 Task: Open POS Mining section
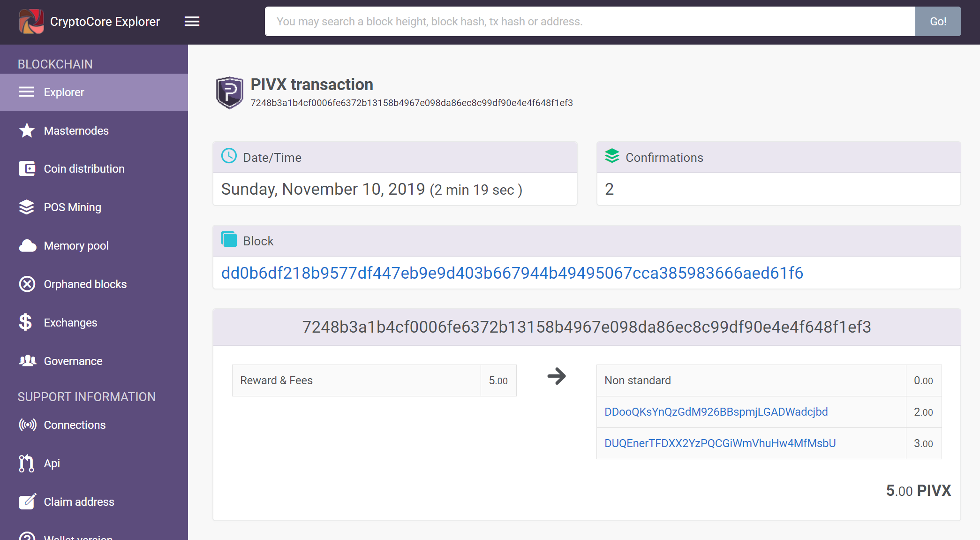(94, 207)
